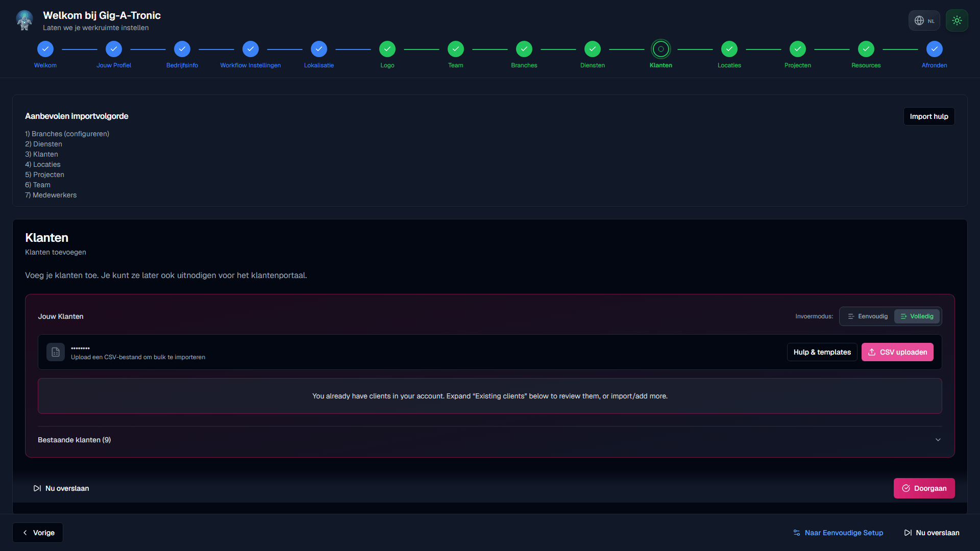Click the 'Aanbevolen importvolgorde' heading
This screenshot has width=980, height=551.
[x=77, y=116]
